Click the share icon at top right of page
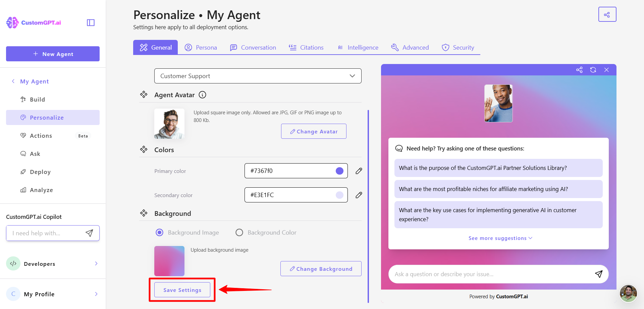The width and height of the screenshot is (644, 309). [x=607, y=14]
